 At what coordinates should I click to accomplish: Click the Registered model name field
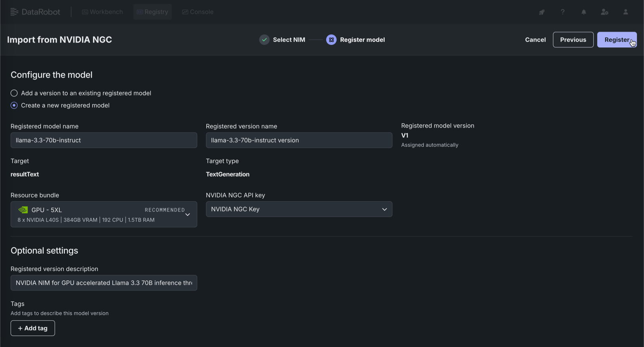coord(104,140)
